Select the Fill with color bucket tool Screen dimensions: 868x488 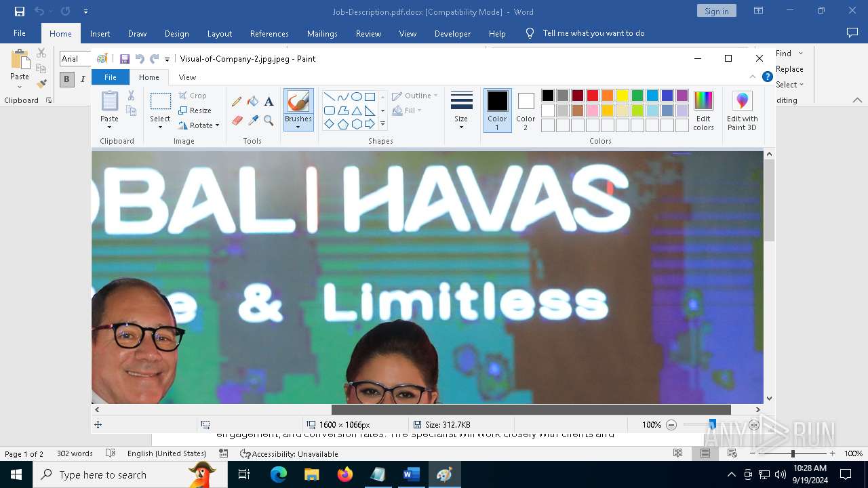(253, 102)
